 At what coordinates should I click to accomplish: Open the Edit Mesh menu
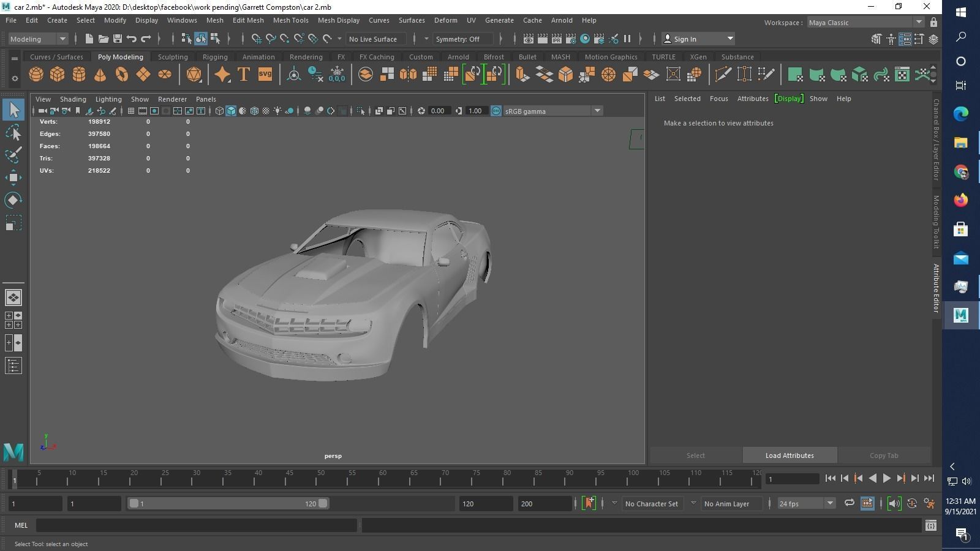tap(248, 20)
